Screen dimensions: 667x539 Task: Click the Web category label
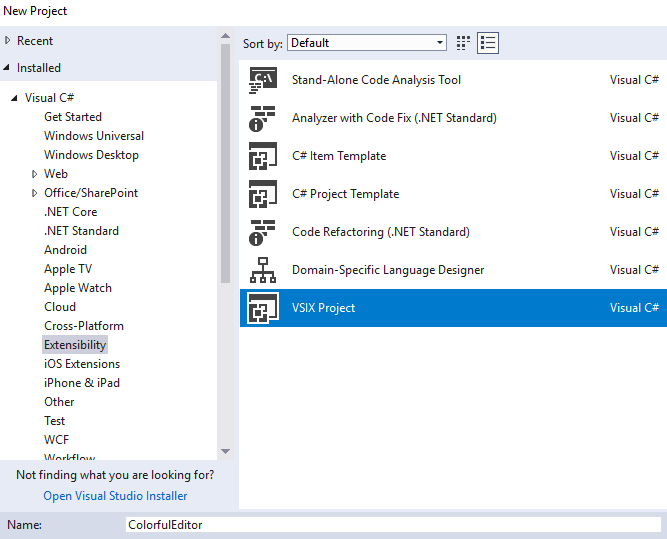click(56, 174)
